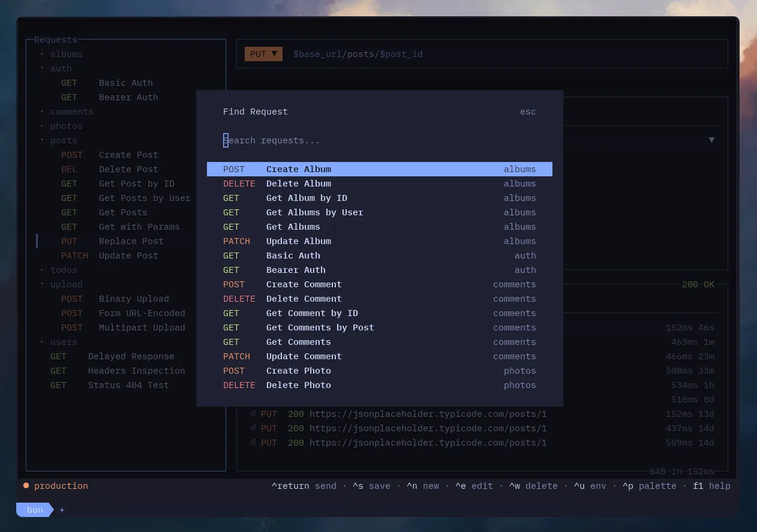Select Create Photo result
The width and height of the screenshot is (757, 532).
coord(379,371)
